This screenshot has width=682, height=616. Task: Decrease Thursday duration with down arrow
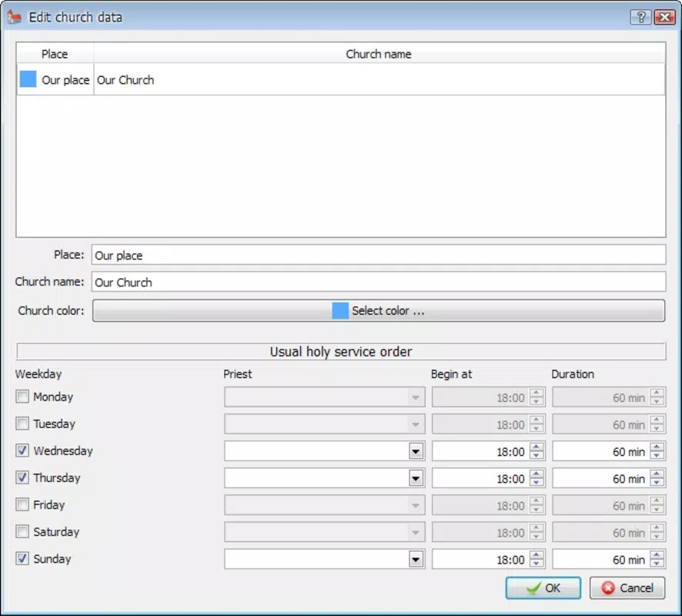[657, 483]
